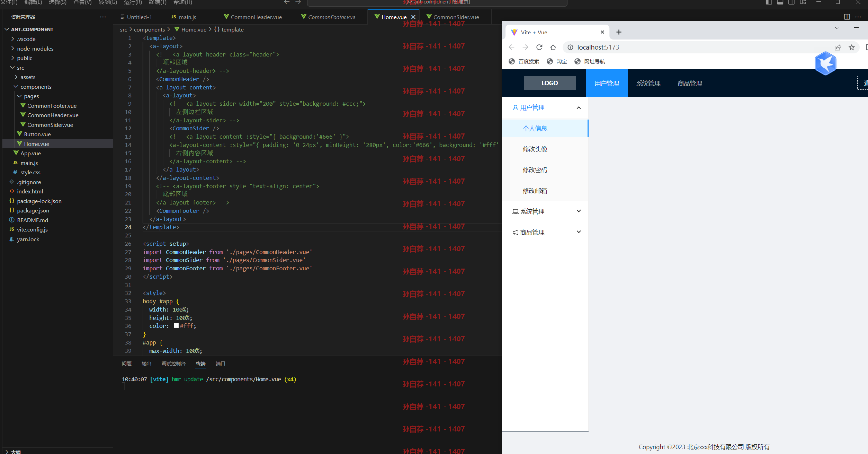Viewport: 868px width, 454px height.
Task: Toggle bottom panel layout icon
Action: tap(780, 2)
